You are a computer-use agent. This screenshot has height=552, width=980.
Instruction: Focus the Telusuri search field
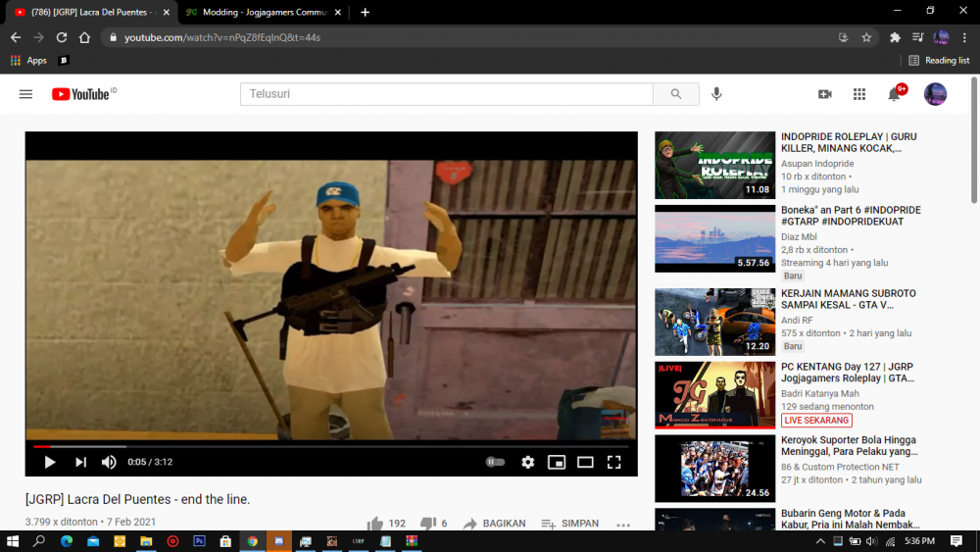pyautogui.click(x=447, y=94)
